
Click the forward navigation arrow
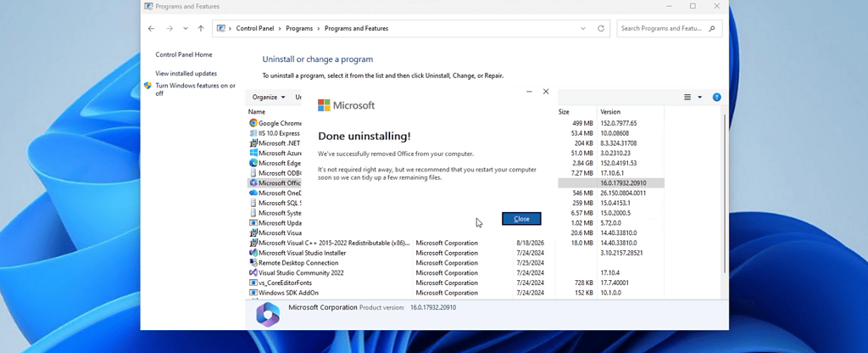click(170, 28)
